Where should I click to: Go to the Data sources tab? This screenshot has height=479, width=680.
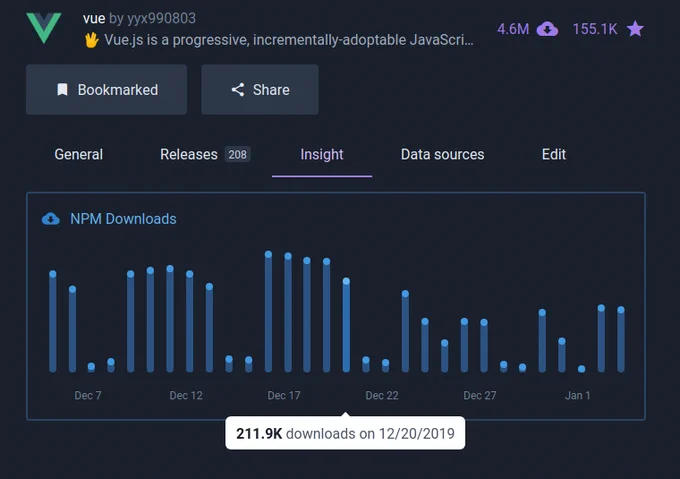pyautogui.click(x=442, y=154)
